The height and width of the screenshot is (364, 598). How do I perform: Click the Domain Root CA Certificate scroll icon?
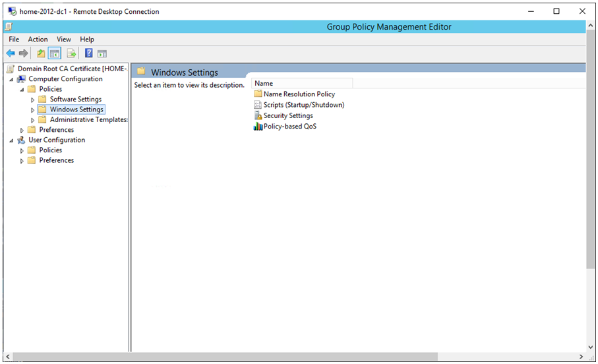11,69
